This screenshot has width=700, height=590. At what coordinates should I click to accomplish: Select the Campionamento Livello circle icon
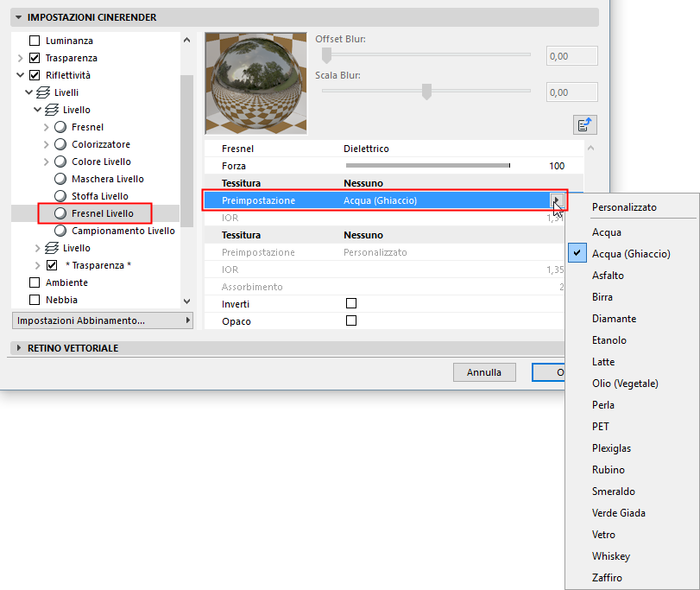pyautogui.click(x=60, y=231)
